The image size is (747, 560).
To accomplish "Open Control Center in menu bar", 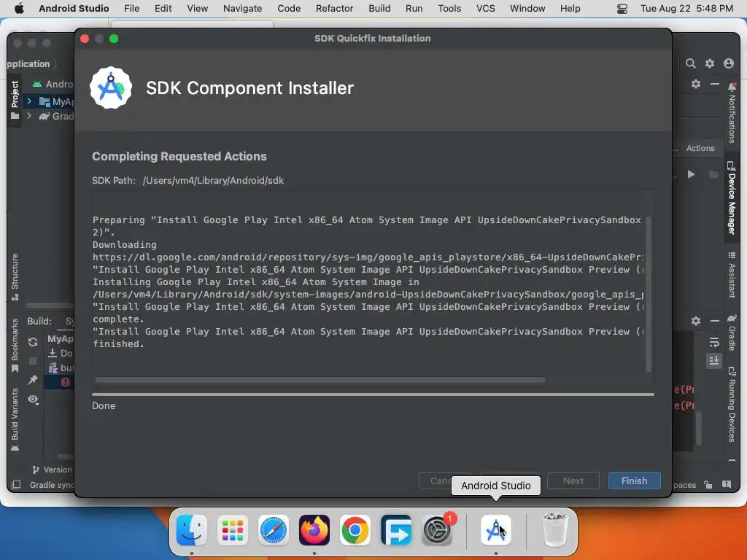I will [622, 9].
